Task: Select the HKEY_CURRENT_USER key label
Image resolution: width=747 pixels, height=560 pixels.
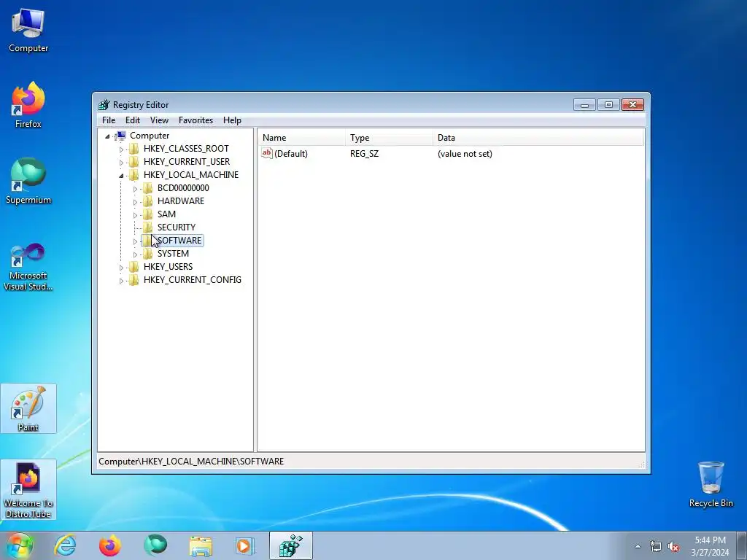Action: 187,161
